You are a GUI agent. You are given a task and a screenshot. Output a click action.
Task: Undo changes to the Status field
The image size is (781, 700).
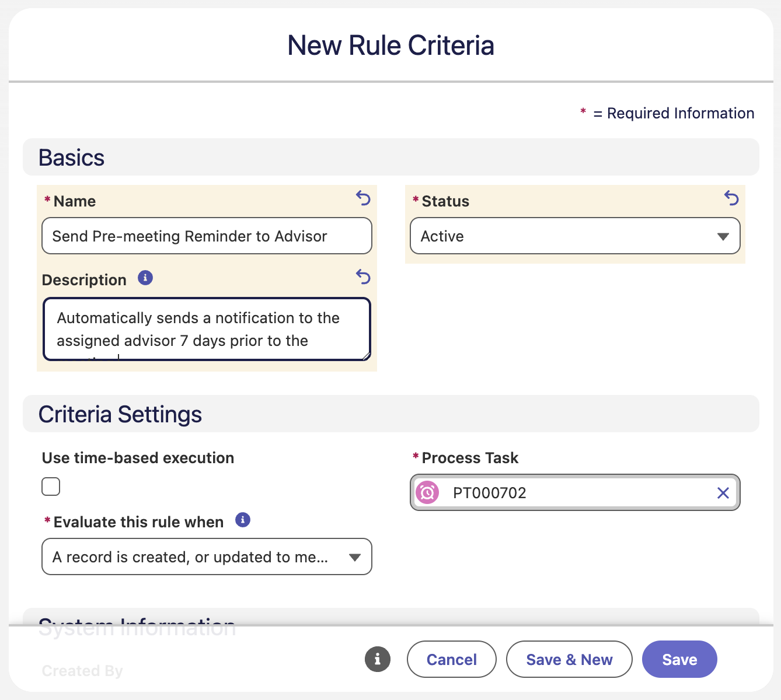click(x=731, y=198)
